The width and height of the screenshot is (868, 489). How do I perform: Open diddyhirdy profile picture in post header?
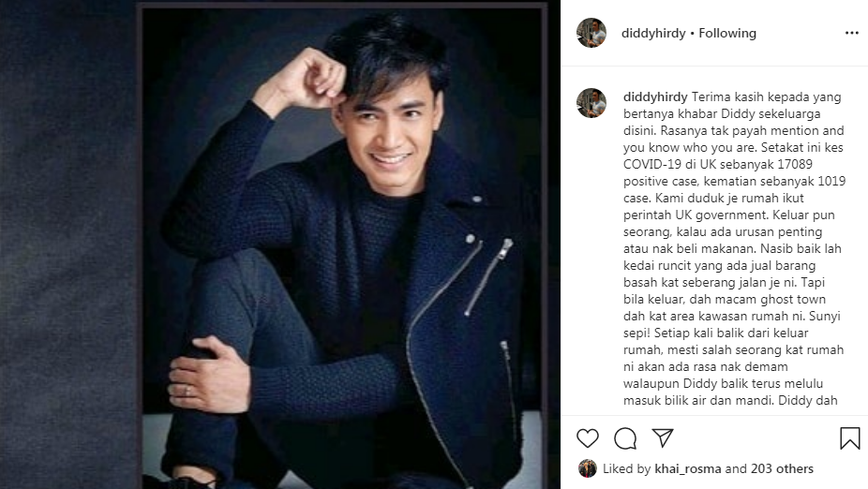coord(591,33)
